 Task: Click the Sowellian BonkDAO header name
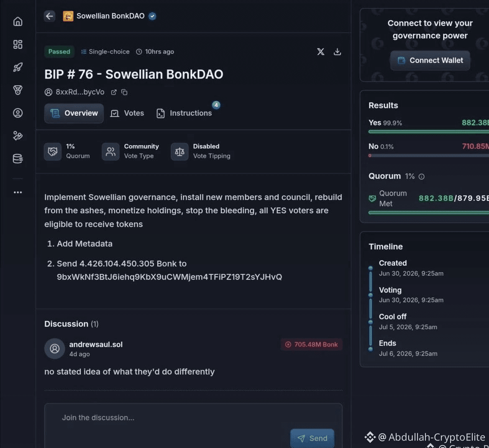coord(110,16)
